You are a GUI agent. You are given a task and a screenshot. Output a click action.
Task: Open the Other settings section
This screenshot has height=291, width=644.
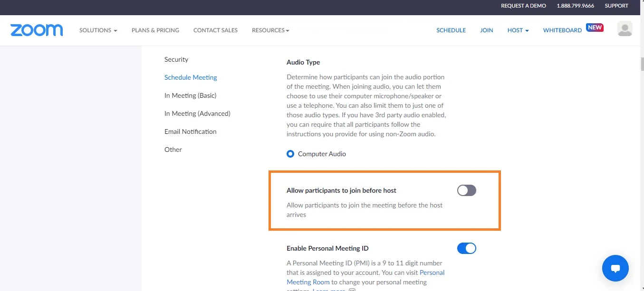pyautogui.click(x=173, y=150)
